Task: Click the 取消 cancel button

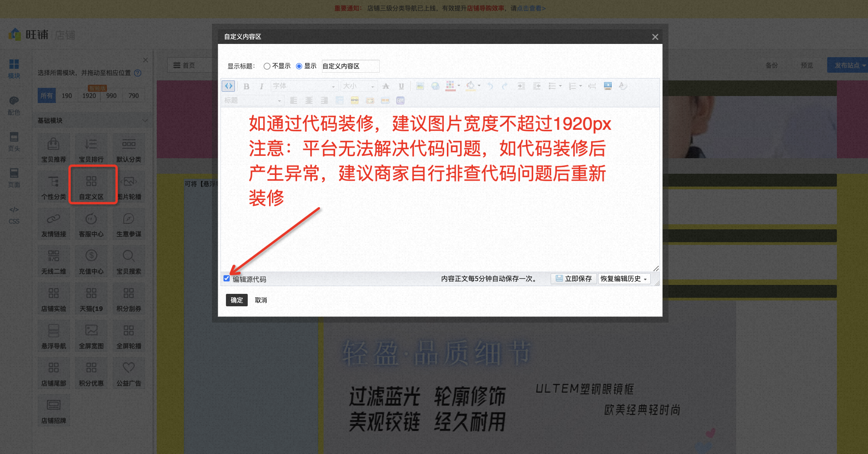Action: pyautogui.click(x=261, y=300)
